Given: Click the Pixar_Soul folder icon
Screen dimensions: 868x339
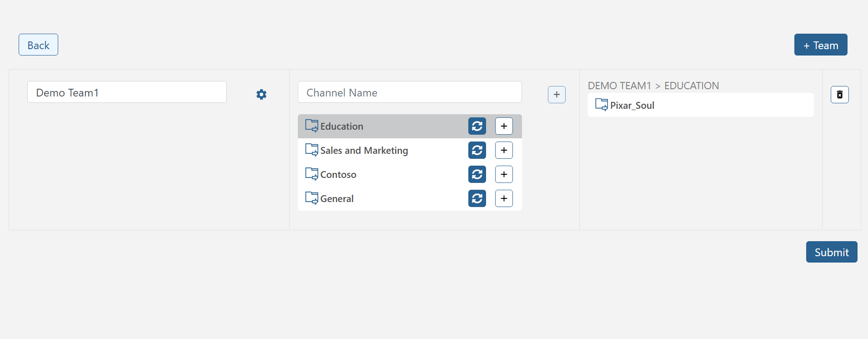Looking at the screenshot, I should coord(602,105).
